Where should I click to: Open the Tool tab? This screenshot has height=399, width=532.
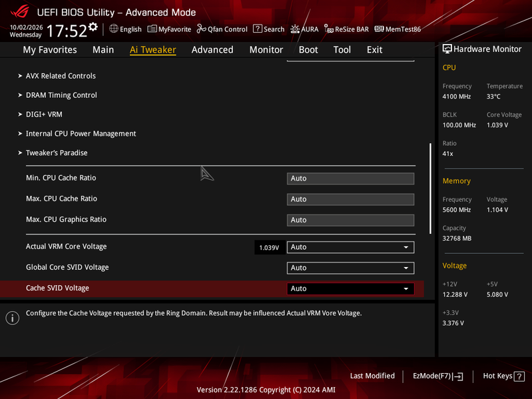point(342,50)
